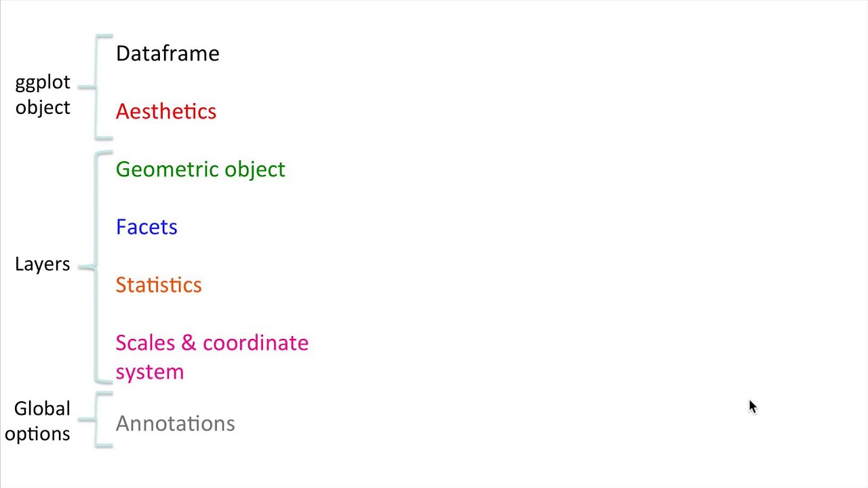Click the small brace beside Global options
The image size is (868, 488).
(x=96, y=420)
